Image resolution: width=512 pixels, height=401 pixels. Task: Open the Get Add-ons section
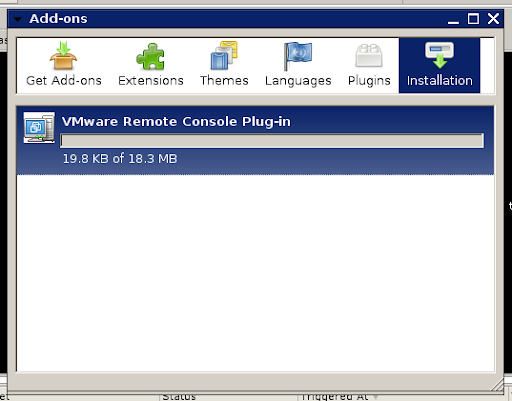pos(64,65)
